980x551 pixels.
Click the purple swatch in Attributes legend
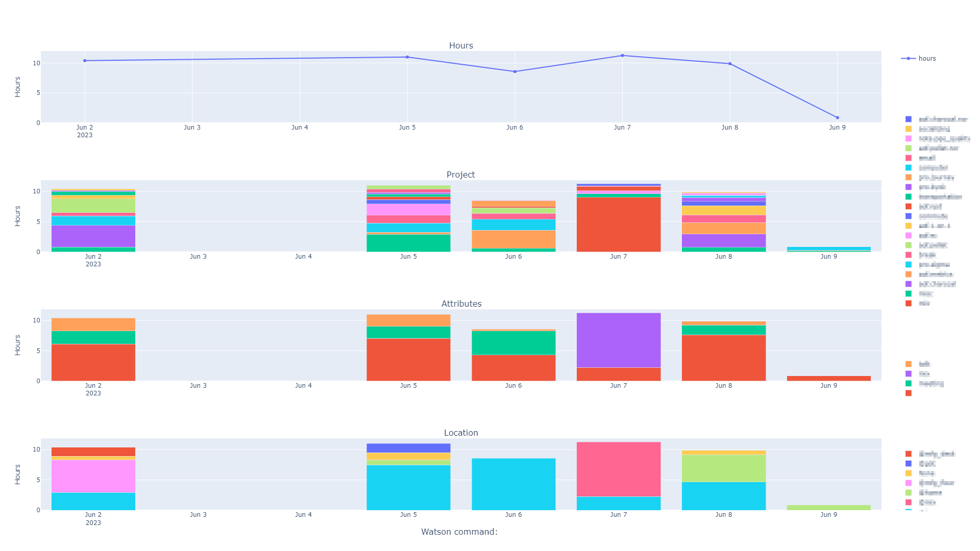pos(909,374)
